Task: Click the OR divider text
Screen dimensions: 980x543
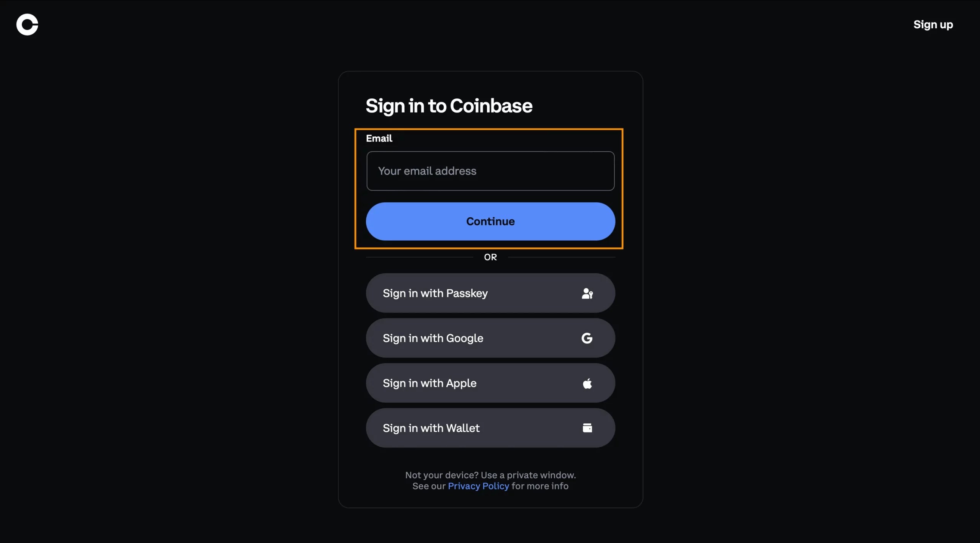Action: (490, 257)
